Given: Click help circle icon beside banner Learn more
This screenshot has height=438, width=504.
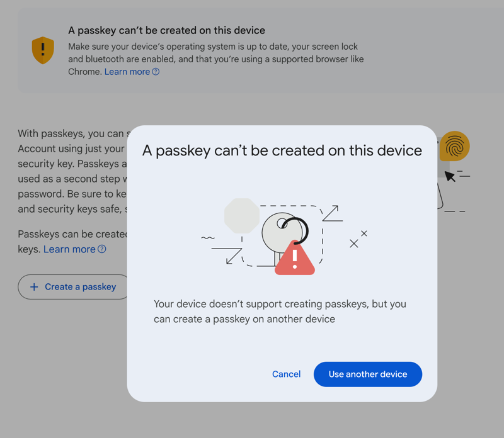Looking at the screenshot, I should click(156, 72).
